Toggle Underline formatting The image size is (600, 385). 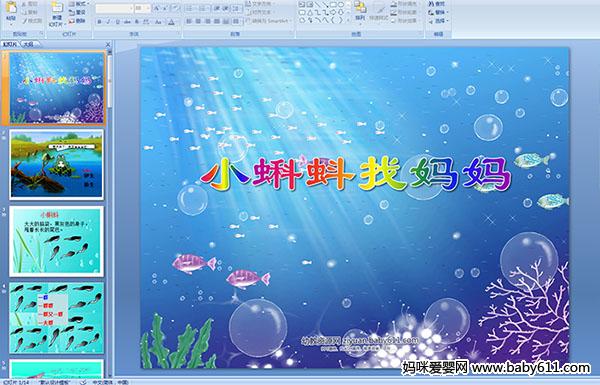[x=117, y=22]
